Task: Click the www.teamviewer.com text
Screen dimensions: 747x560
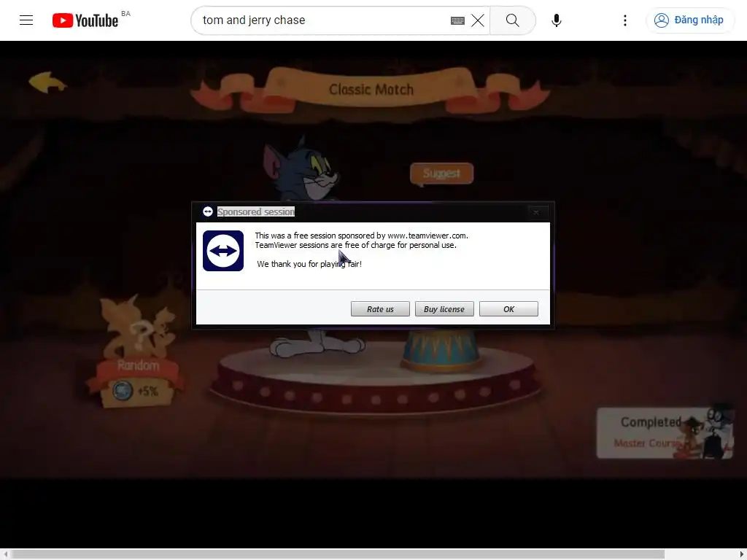Action: pyautogui.click(x=427, y=236)
